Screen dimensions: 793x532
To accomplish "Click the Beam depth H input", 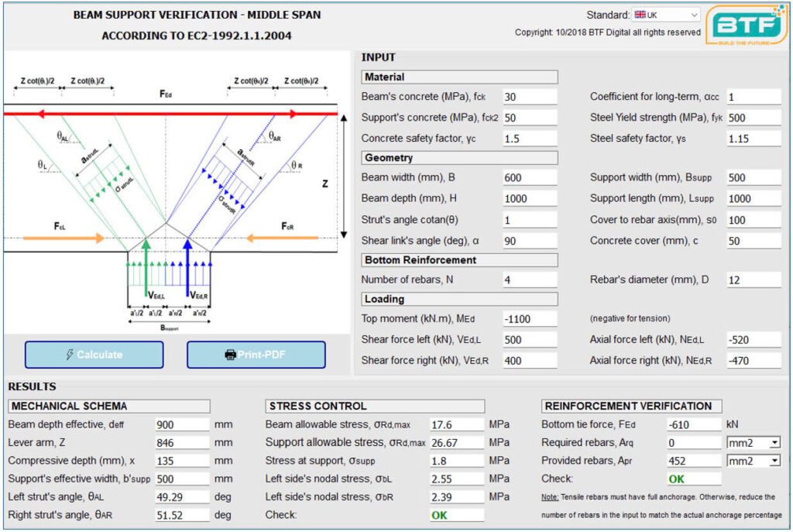I will point(529,198).
